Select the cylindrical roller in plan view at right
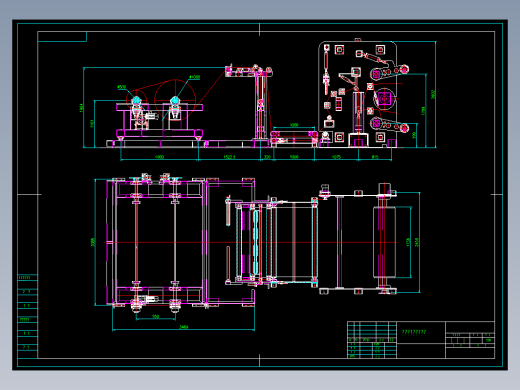This screenshot has width=520, height=390. coord(384,242)
